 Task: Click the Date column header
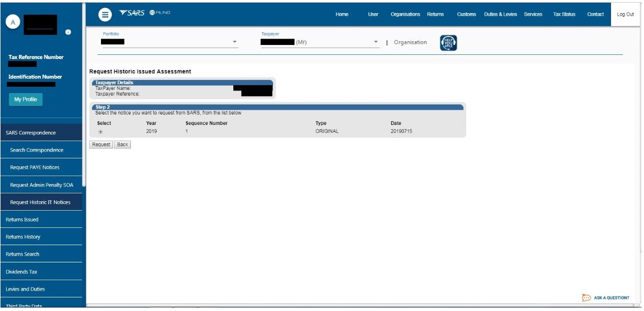pyautogui.click(x=396, y=123)
